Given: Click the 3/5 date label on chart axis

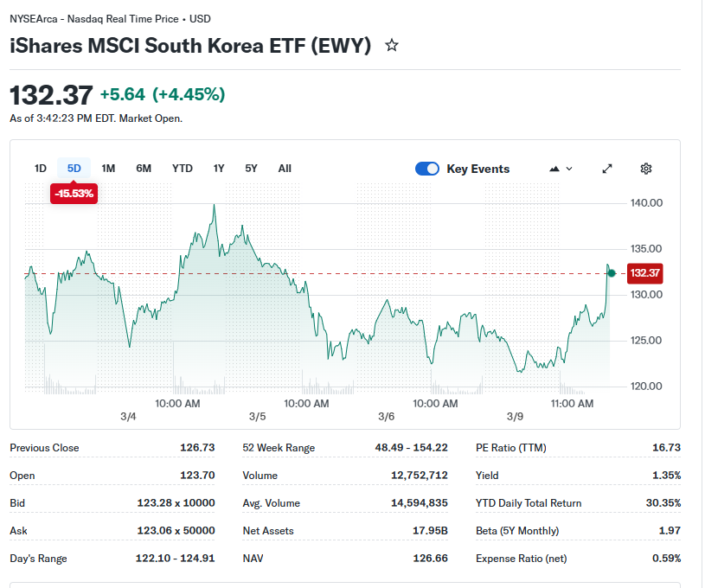Looking at the screenshot, I should click(257, 417).
